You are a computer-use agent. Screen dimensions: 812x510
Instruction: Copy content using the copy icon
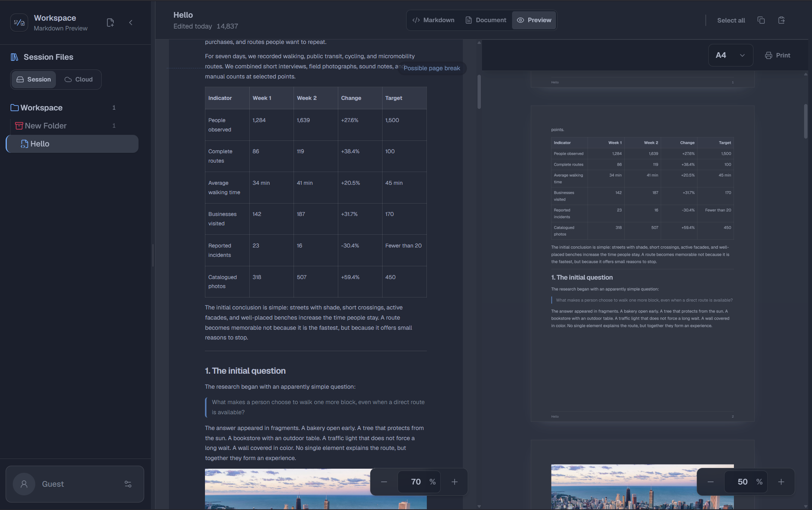coord(761,20)
